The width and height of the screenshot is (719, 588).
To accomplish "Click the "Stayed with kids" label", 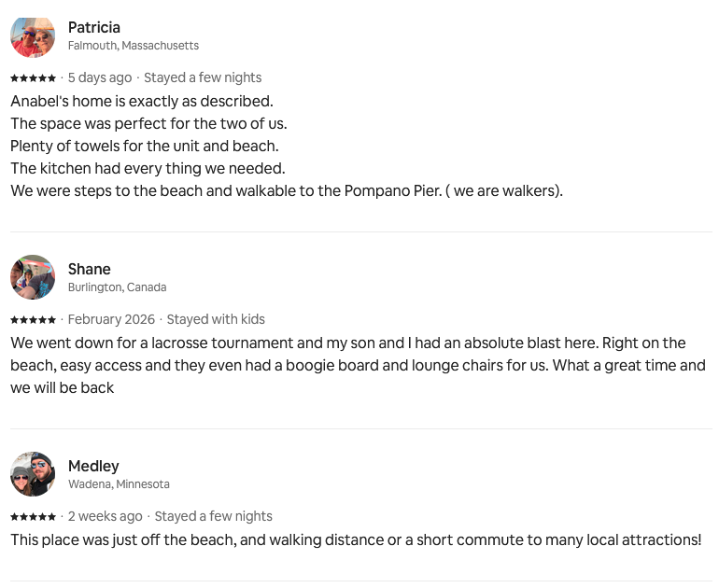I will (216, 319).
